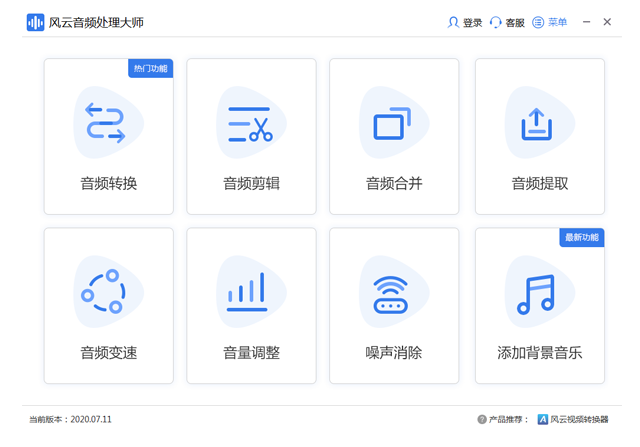Open the 登录 login link
The image size is (640, 447).
(x=473, y=22)
